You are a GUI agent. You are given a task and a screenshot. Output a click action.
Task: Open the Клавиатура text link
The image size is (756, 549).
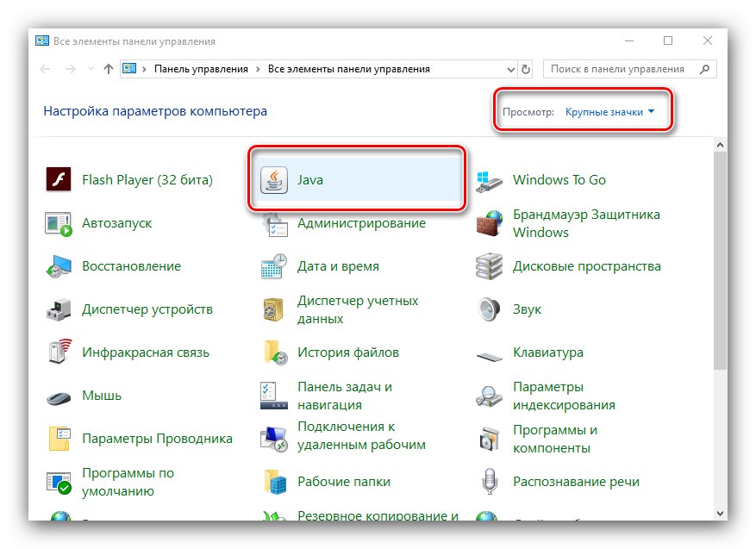(548, 352)
